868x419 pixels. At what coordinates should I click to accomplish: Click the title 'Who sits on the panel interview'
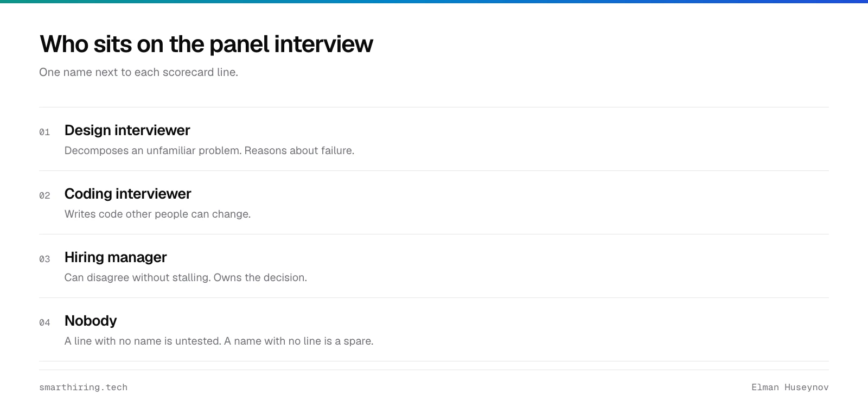(206, 44)
